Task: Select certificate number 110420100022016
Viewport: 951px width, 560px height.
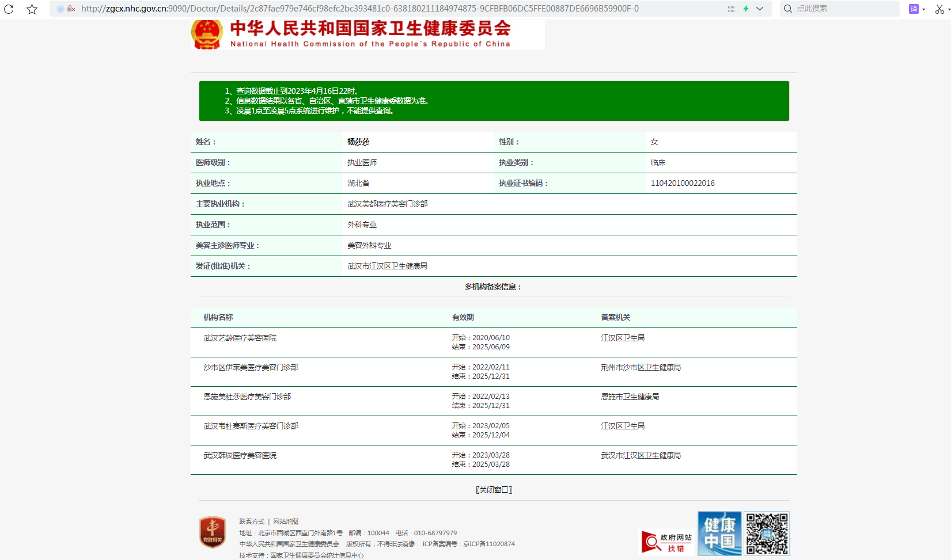Action: pyautogui.click(x=683, y=183)
